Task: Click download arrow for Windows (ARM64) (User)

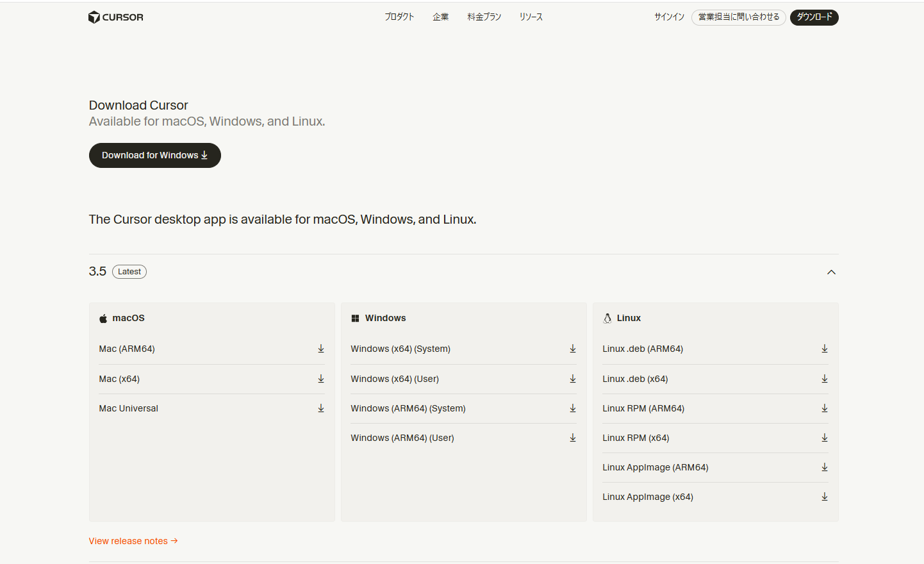Action: [573, 438]
